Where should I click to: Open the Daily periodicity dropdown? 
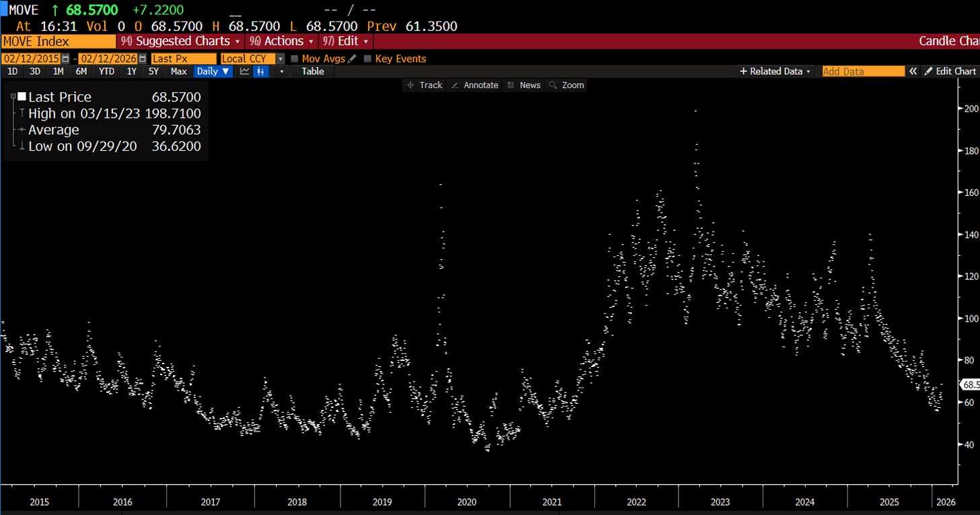(x=213, y=71)
